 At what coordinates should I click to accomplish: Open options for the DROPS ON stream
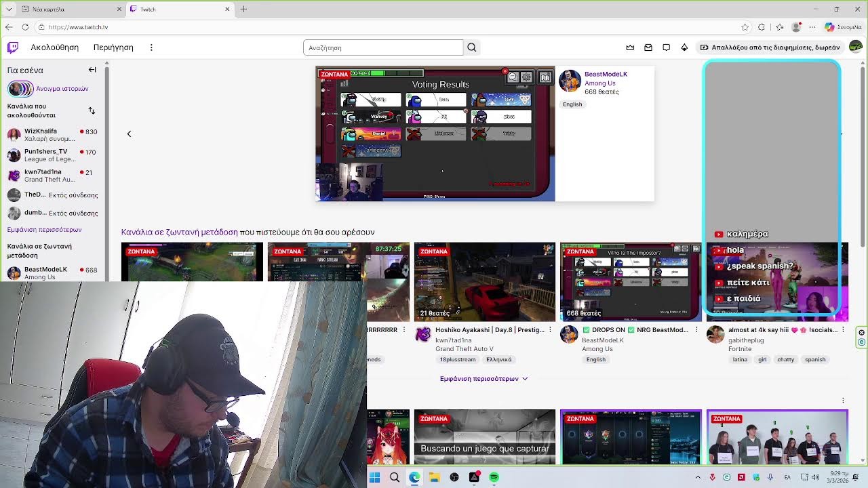(x=696, y=330)
